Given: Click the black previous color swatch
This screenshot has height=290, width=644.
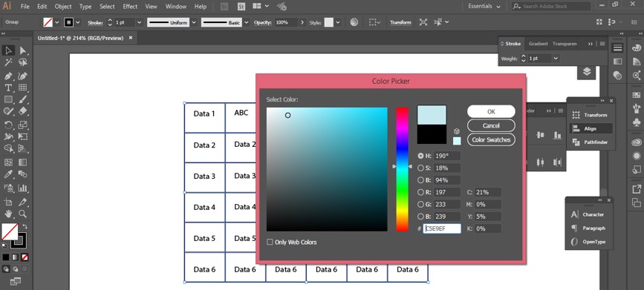Looking at the screenshot, I should click(432, 134).
